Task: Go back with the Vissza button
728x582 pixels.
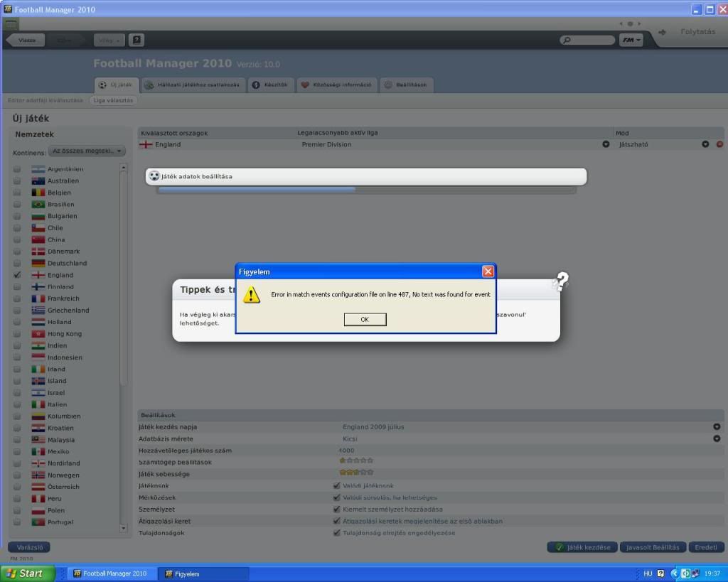Action: click(26, 41)
